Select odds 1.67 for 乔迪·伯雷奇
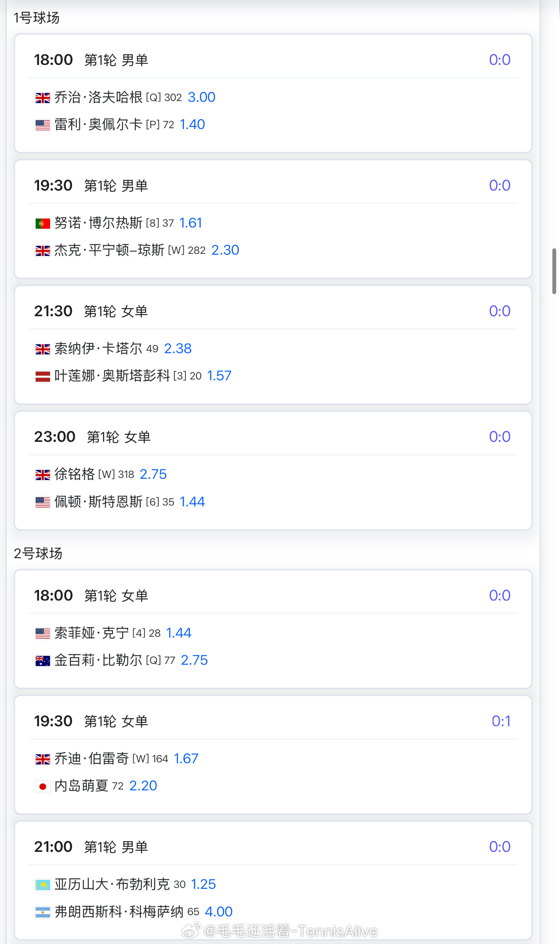560x944 pixels. point(186,759)
